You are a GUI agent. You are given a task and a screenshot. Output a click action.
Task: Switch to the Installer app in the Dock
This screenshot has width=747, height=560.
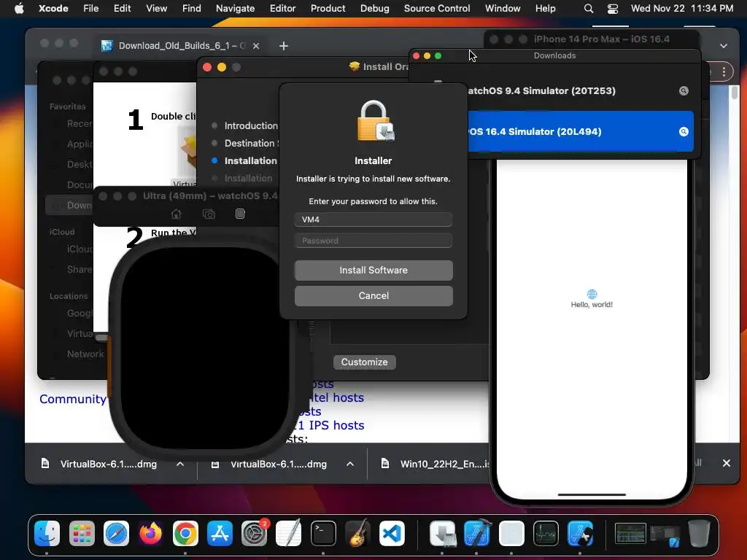pos(443,533)
